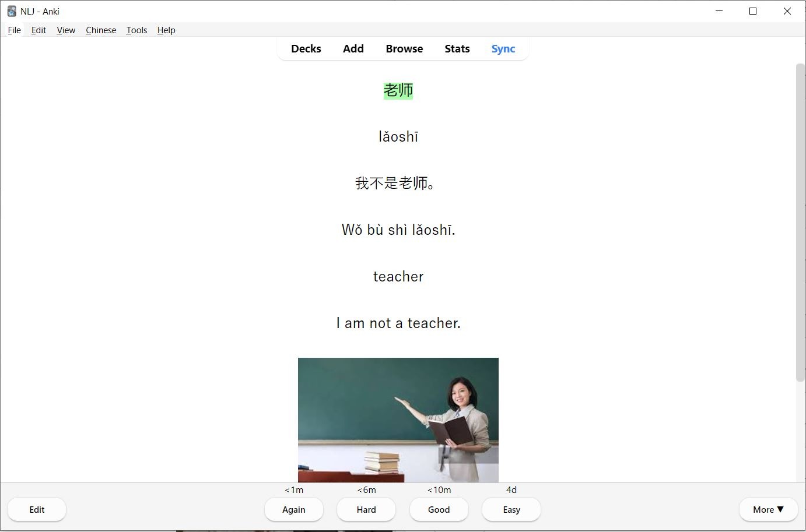Screen dimensions: 806x532
Task: Open the Help menu
Action: tap(166, 30)
